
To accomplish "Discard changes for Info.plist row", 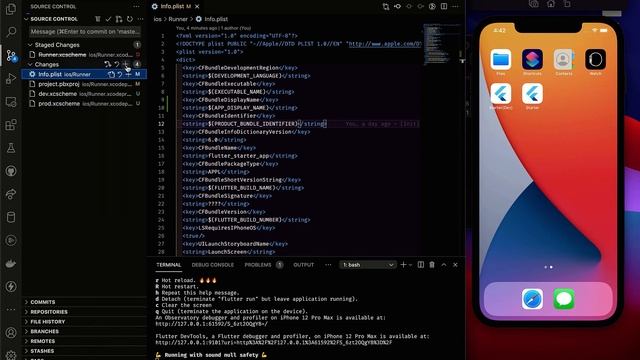I will click(120, 74).
